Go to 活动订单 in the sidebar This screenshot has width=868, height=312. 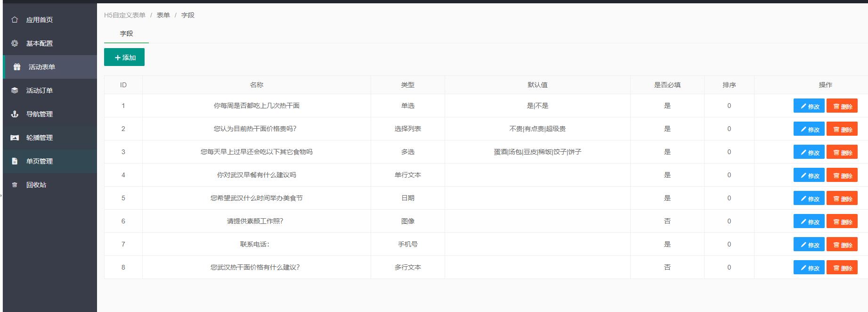point(50,90)
